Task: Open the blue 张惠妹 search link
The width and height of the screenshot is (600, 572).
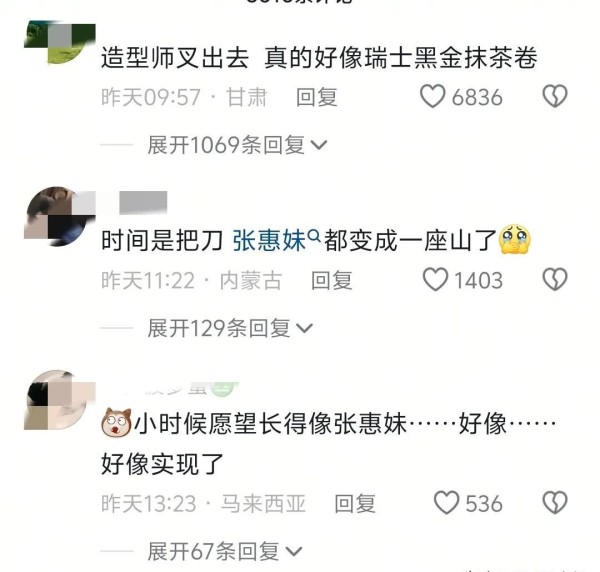Action: [269, 241]
